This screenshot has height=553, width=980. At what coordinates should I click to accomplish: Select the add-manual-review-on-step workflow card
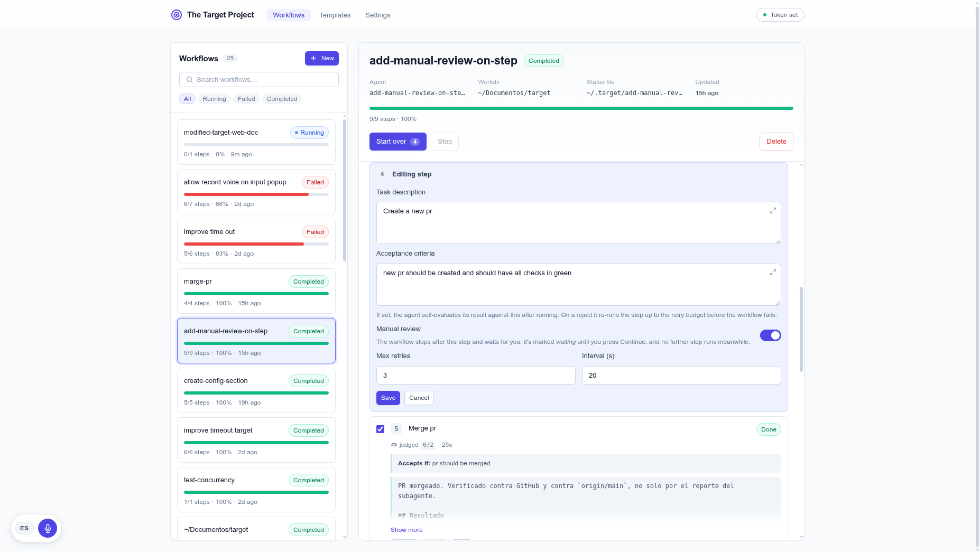[256, 341]
